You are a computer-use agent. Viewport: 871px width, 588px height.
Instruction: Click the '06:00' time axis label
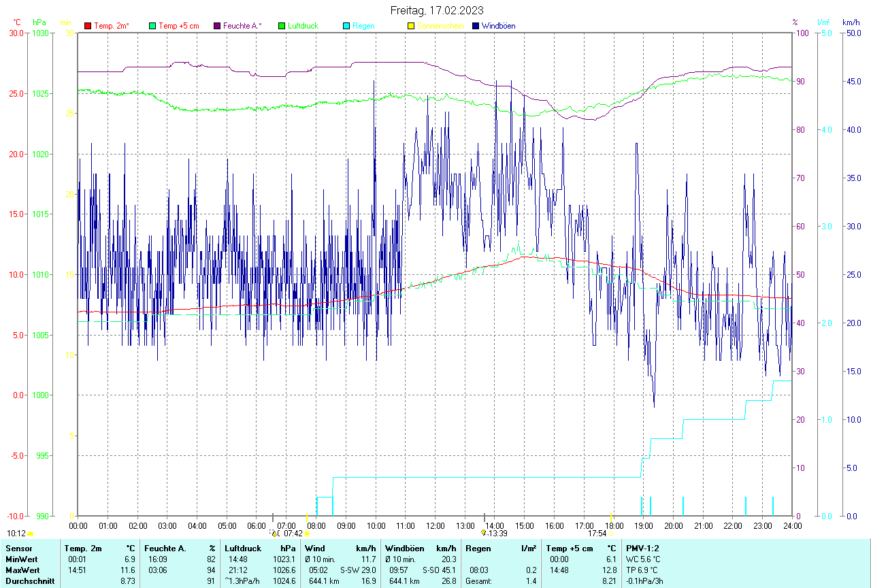tap(257, 525)
